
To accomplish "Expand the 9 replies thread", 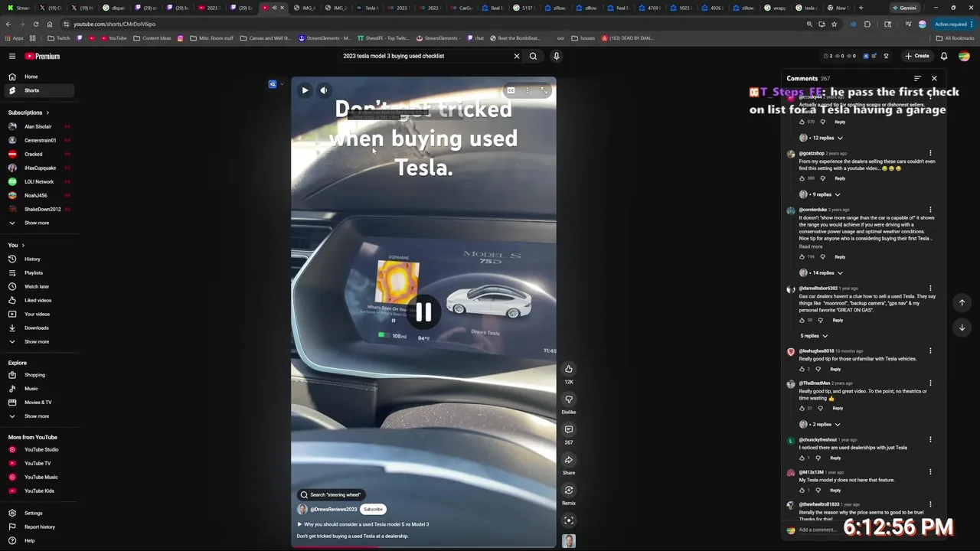I will 820,194.
